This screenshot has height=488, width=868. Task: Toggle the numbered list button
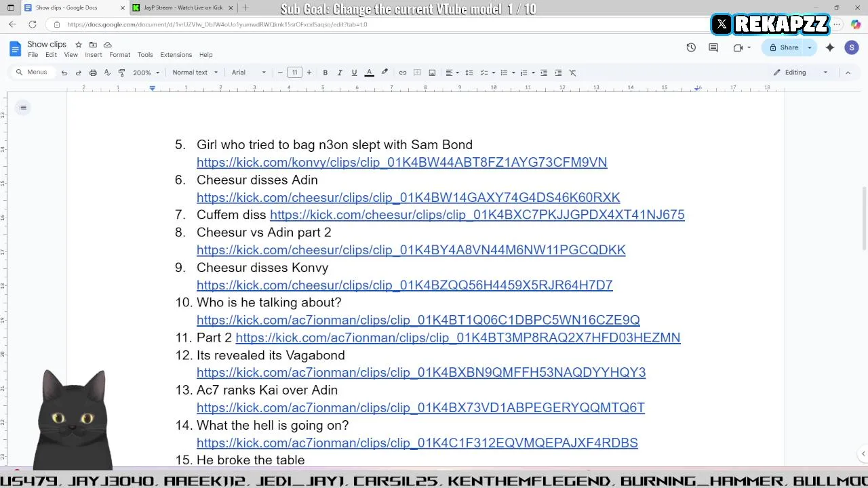point(524,73)
